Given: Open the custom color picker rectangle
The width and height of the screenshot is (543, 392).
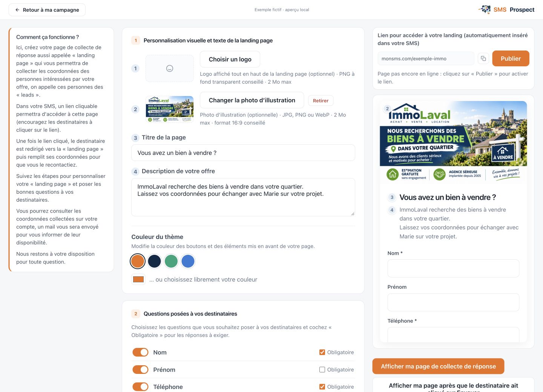Looking at the screenshot, I should click(138, 279).
